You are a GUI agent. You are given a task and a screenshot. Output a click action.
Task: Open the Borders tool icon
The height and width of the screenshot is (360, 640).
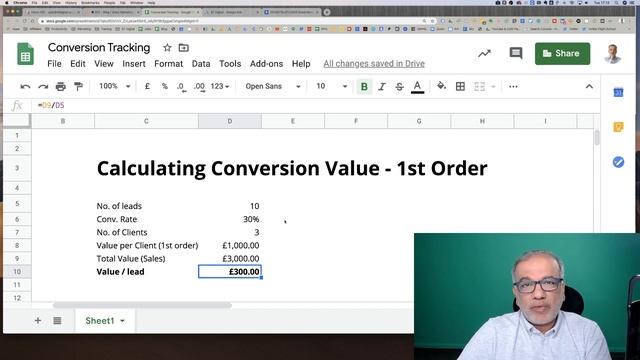[460, 86]
